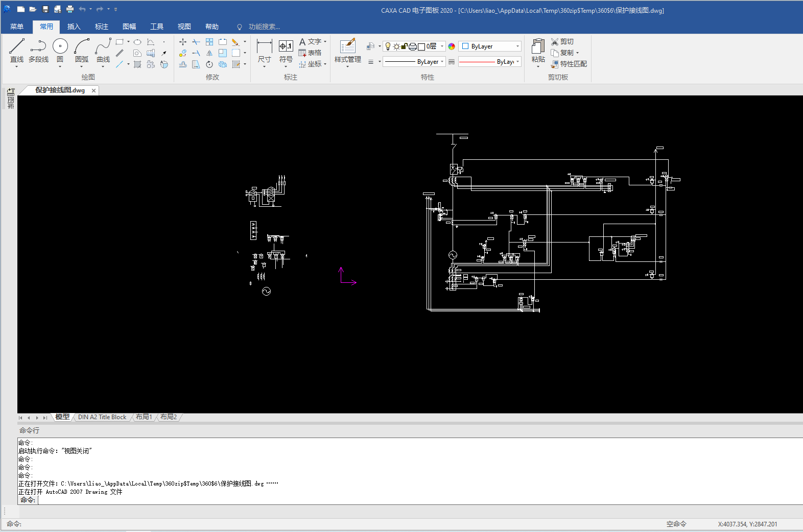Click the 剪切 (Cut) button

pos(562,42)
